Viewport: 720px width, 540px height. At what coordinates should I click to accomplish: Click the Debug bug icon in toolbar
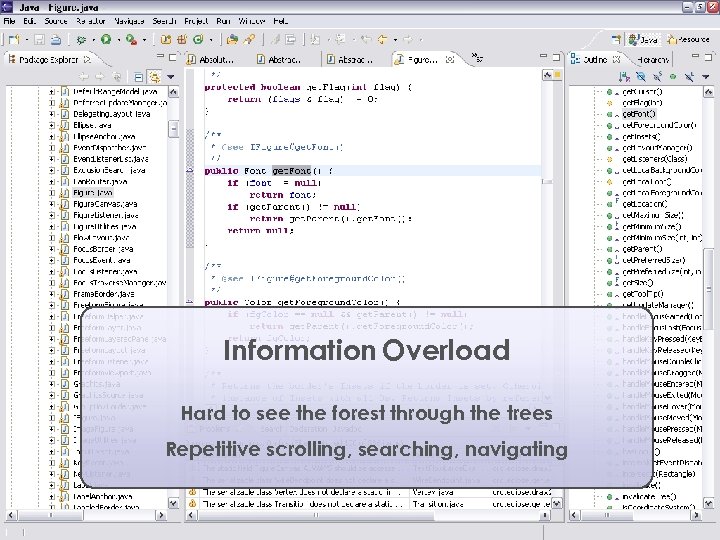(82, 40)
